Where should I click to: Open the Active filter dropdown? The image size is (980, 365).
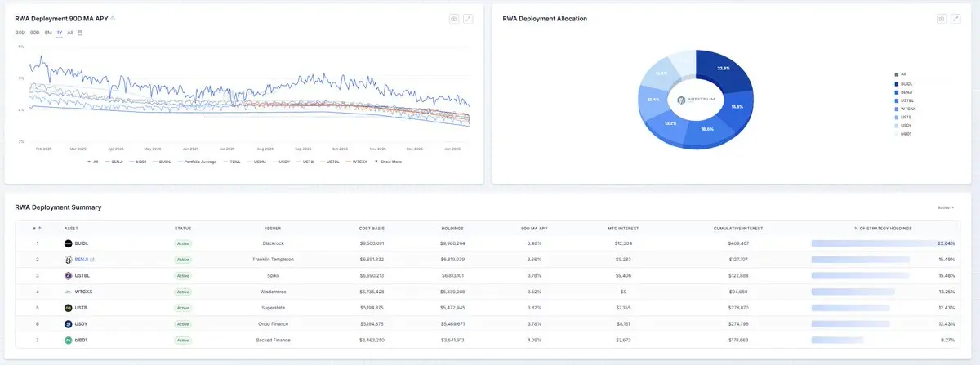click(946, 207)
